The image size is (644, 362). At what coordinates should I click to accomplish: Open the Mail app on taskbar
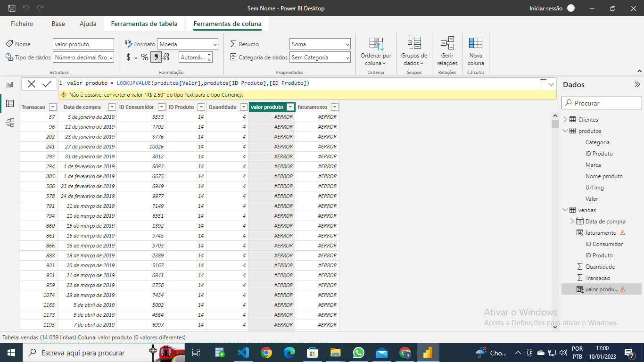coord(382,353)
